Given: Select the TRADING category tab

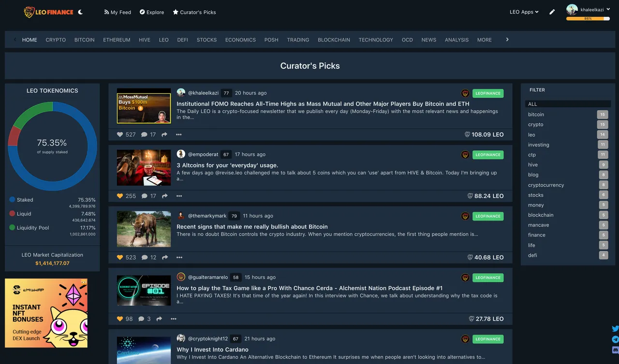Looking at the screenshot, I should point(298,40).
